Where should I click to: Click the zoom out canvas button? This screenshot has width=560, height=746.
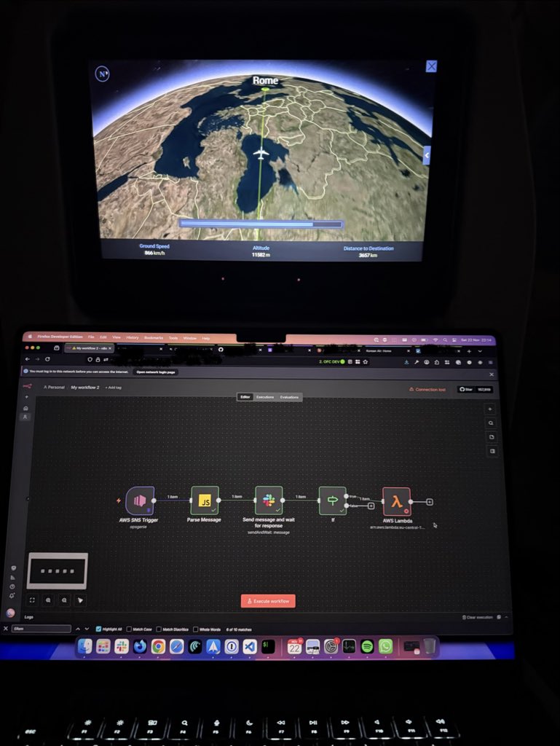click(64, 600)
